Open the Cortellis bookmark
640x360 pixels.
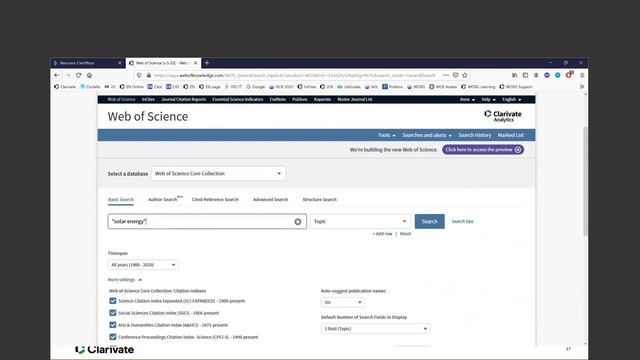pyautogui.click(x=90, y=87)
